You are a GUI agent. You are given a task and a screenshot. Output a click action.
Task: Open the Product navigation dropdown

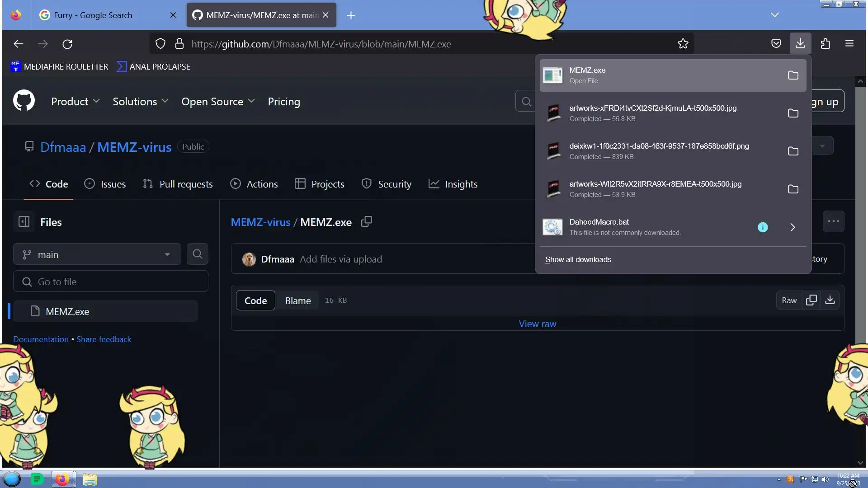75,102
